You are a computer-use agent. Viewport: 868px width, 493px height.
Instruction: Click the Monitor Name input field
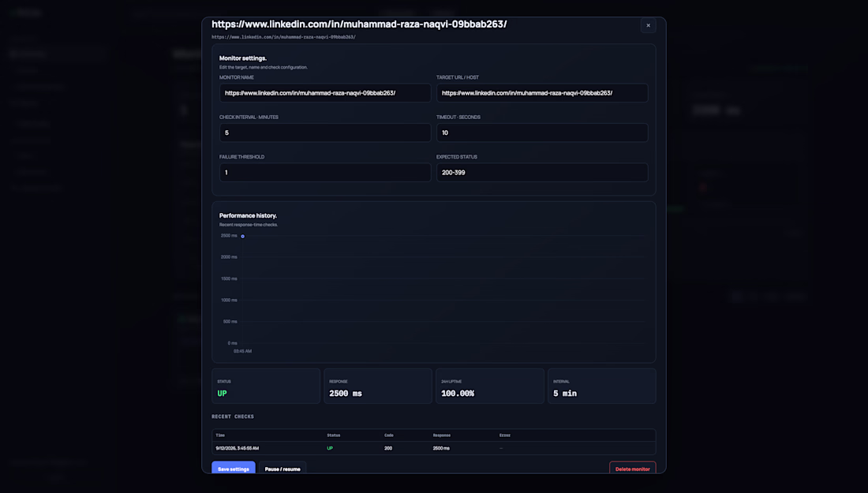click(325, 93)
